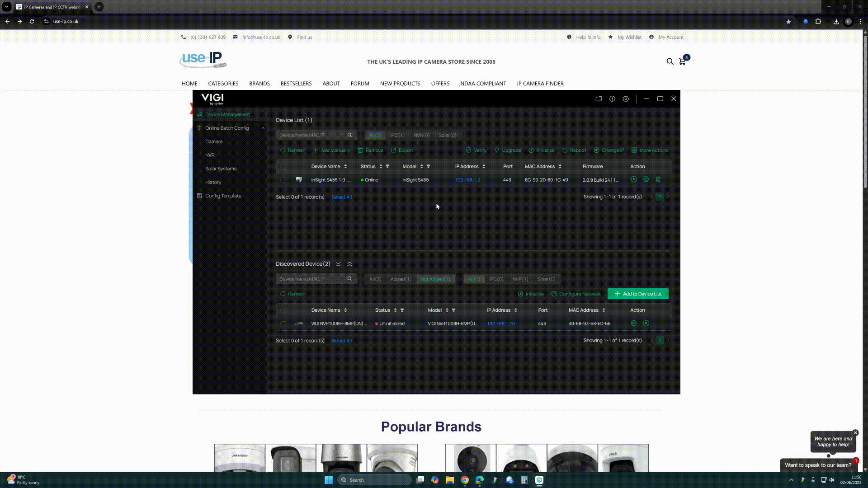This screenshot has width=868, height=488.
Task: Open the search magnifier in the website header
Action: coord(670,61)
